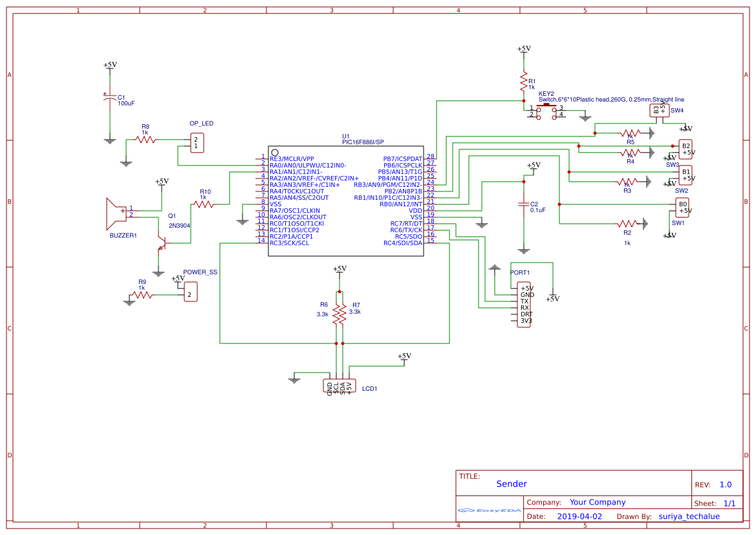Image resolution: width=756 pixels, height=535 pixels.
Task: Select resistor R1 near the top rail
Action: [523, 81]
